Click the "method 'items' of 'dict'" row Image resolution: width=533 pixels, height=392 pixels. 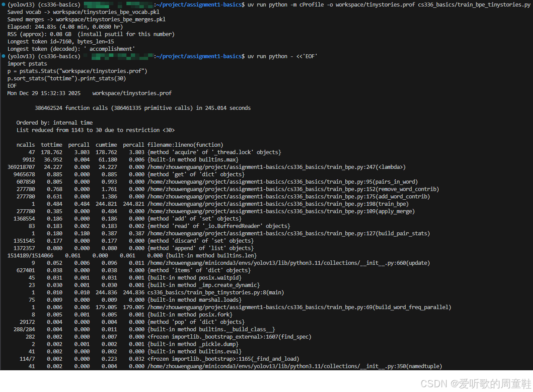click(133, 270)
